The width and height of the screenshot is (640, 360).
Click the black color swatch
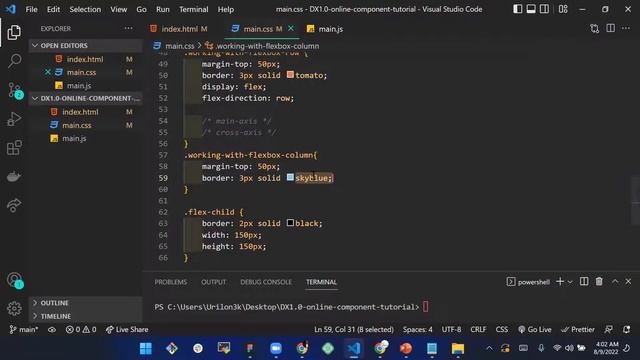290,223
